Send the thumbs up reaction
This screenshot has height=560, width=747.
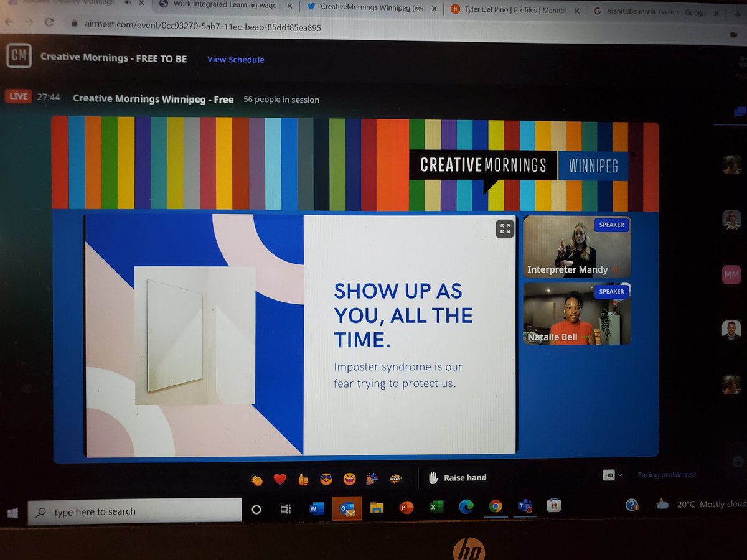coord(303,479)
